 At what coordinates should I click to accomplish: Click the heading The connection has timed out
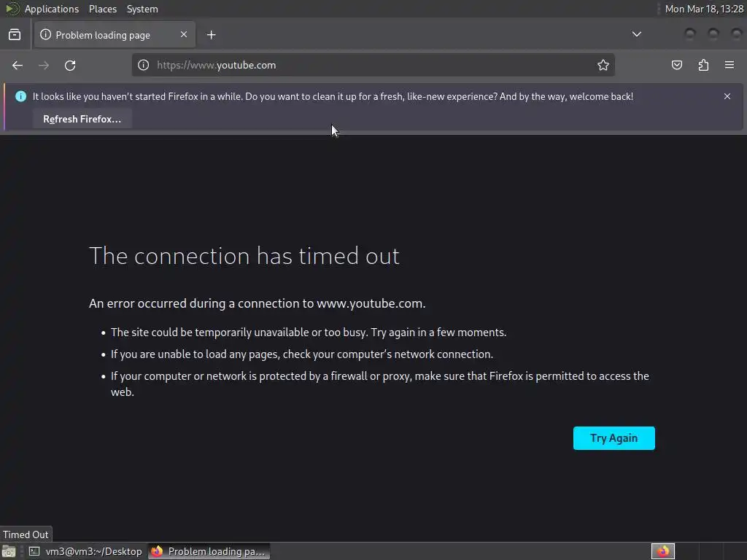pos(244,256)
